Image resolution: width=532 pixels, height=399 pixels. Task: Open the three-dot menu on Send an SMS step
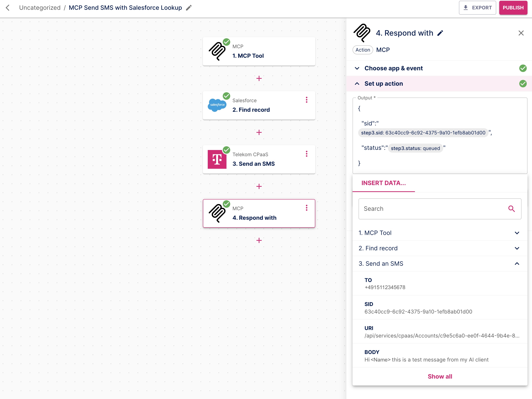(x=306, y=154)
